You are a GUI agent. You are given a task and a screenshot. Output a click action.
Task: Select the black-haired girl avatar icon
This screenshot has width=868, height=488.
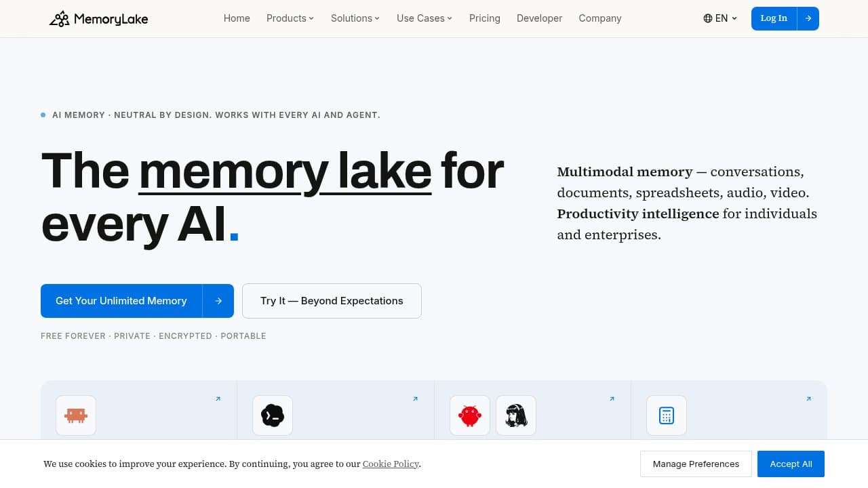click(516, 415)
